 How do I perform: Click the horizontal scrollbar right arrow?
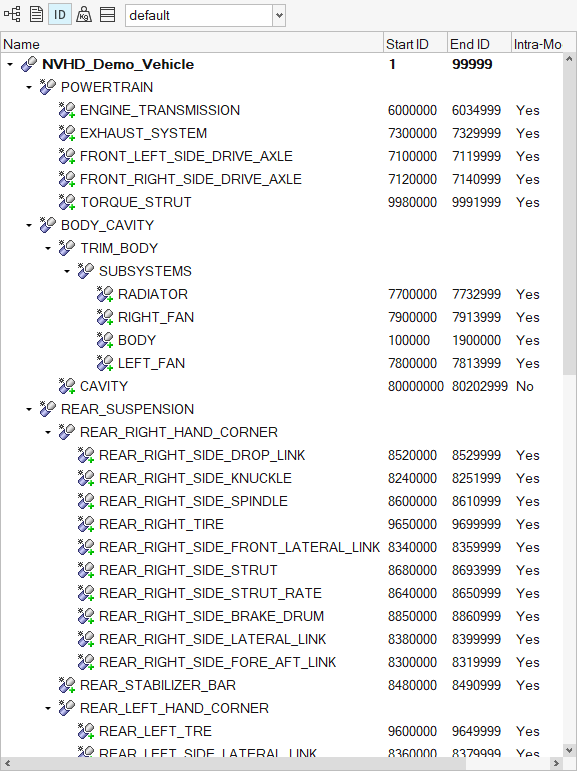coord(556,764)
